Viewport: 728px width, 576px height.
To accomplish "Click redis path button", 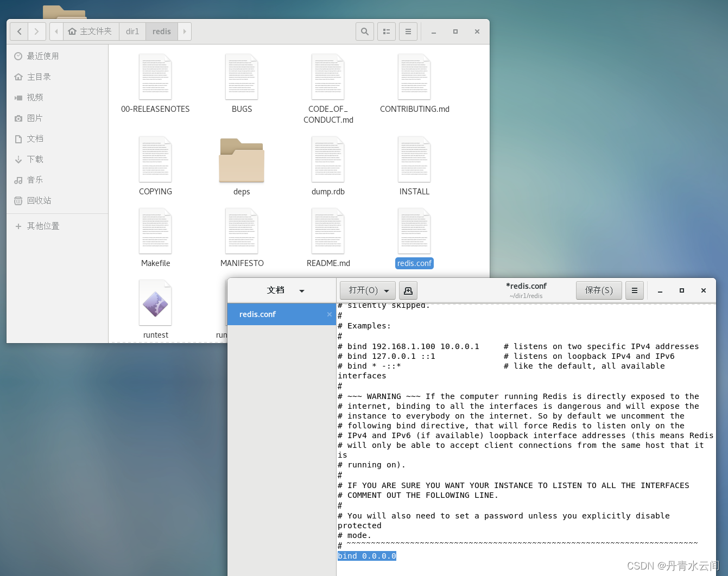I will (162, 31).
